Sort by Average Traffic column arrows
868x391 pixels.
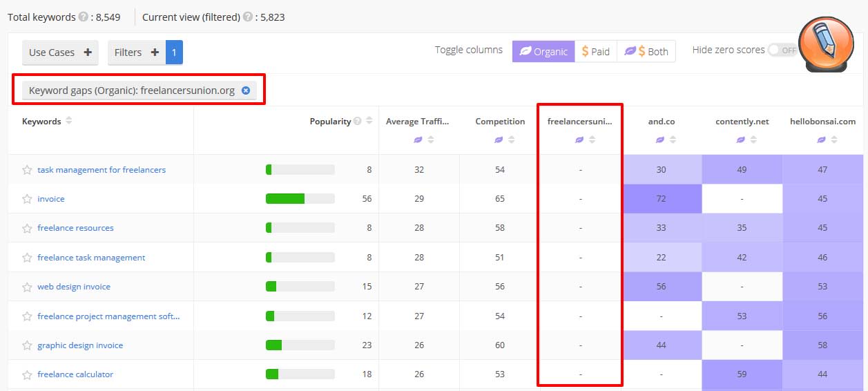pyautogui.click(x=431, y=140)
